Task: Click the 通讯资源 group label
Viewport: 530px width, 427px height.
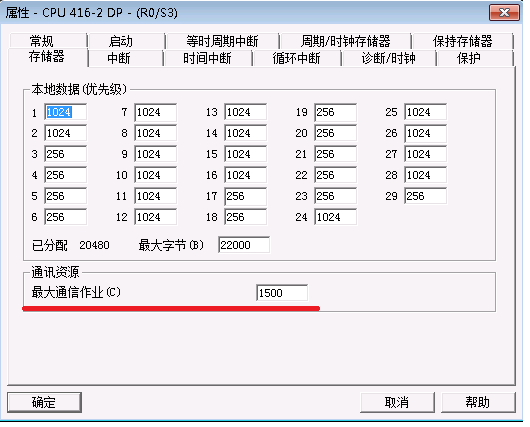Action: 55,272
